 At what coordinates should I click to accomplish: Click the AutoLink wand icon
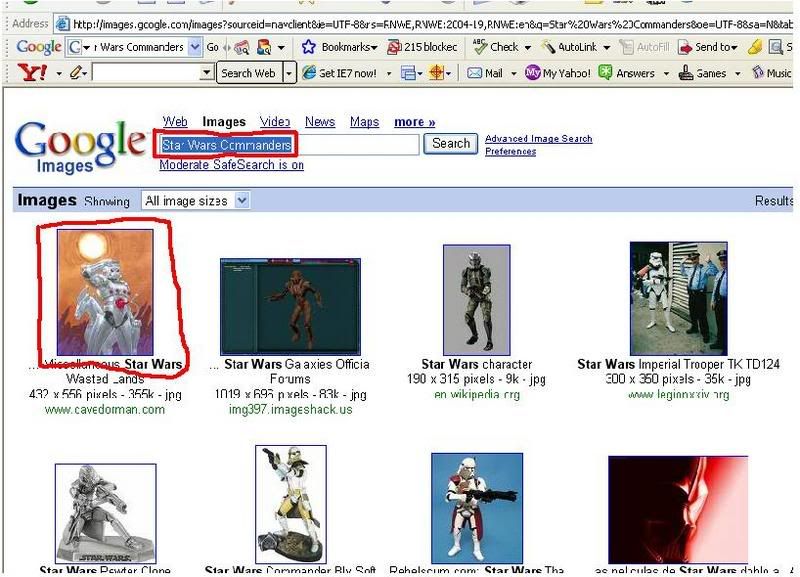pyautogui.click(x=548, y=47)
